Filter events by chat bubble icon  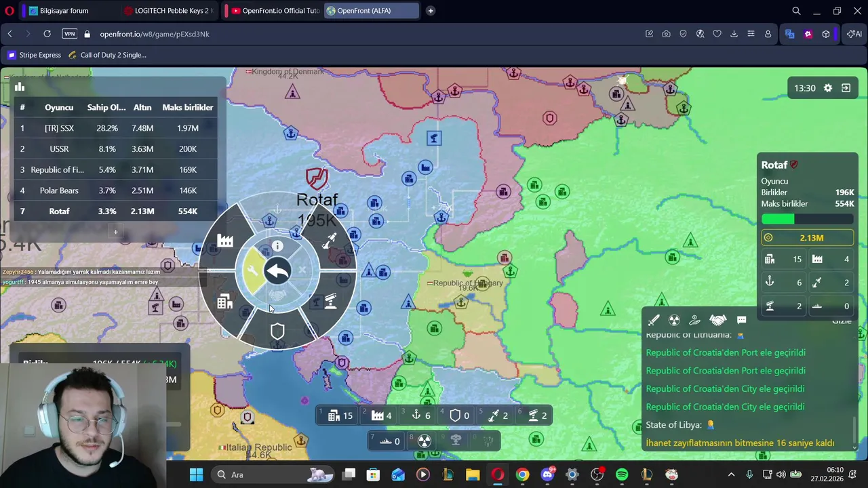point(741,320)
